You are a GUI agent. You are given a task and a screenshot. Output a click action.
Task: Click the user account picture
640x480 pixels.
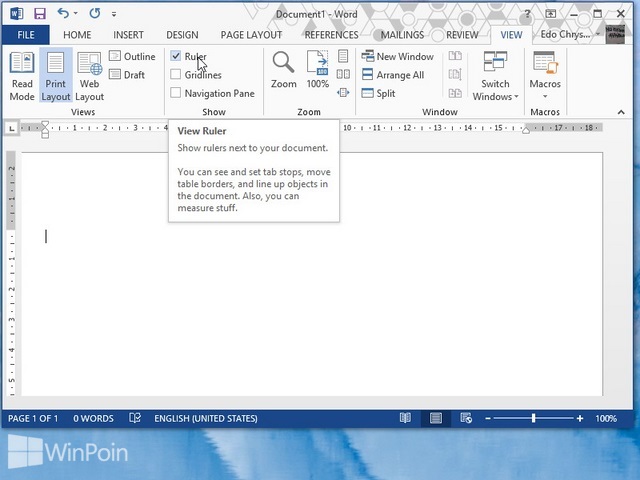tap(615, 34)
